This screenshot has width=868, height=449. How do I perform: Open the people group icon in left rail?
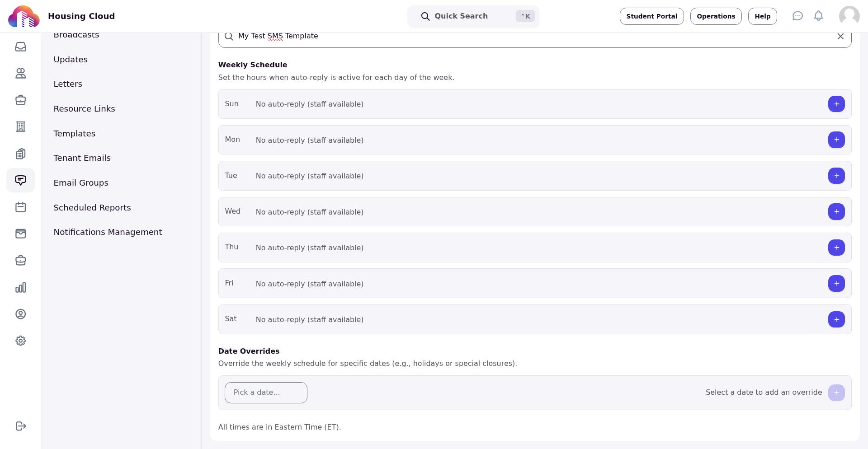coord(20,73)
